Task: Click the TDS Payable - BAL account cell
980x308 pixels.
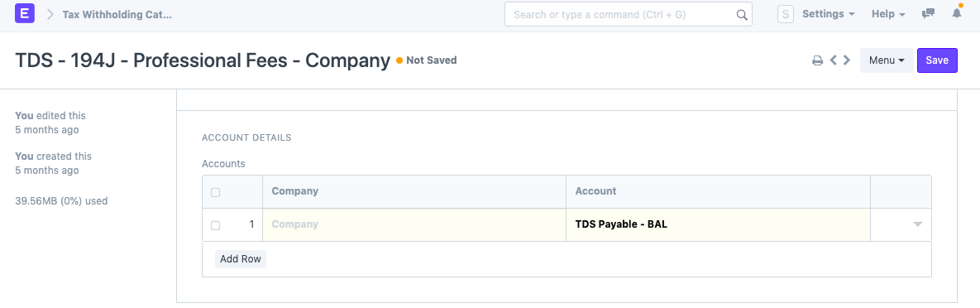Action: pos(718,224)
